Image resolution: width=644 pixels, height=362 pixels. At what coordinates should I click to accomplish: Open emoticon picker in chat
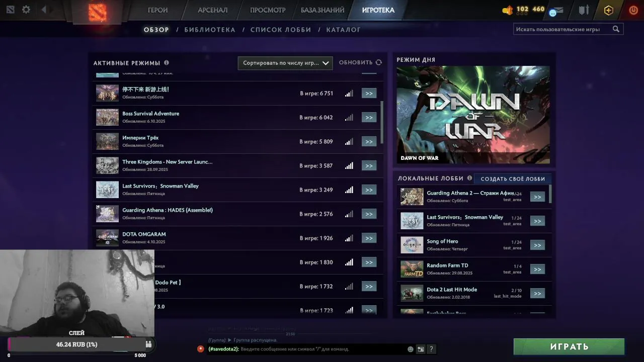pos(411,349)
